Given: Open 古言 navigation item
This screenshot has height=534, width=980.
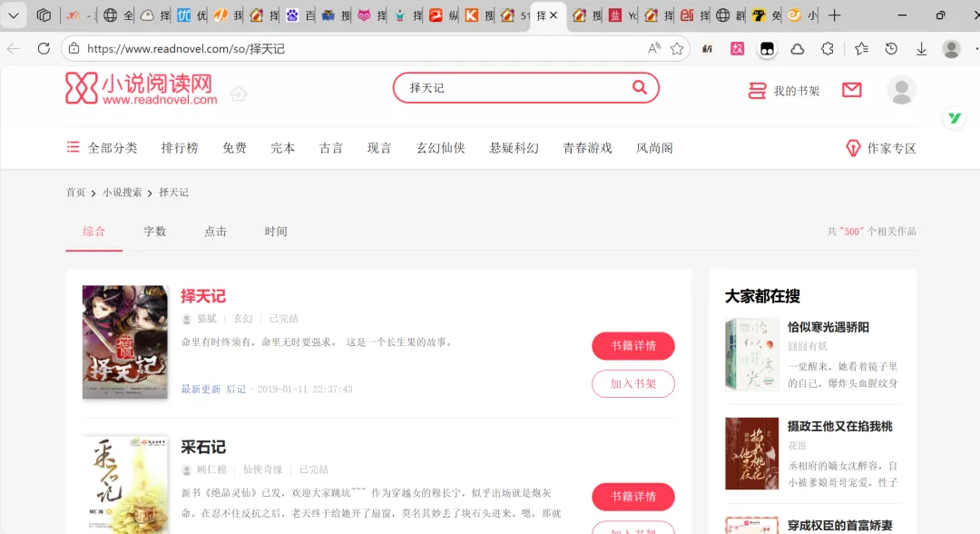Looking at the screenshot, I should (x=331, y=148).
